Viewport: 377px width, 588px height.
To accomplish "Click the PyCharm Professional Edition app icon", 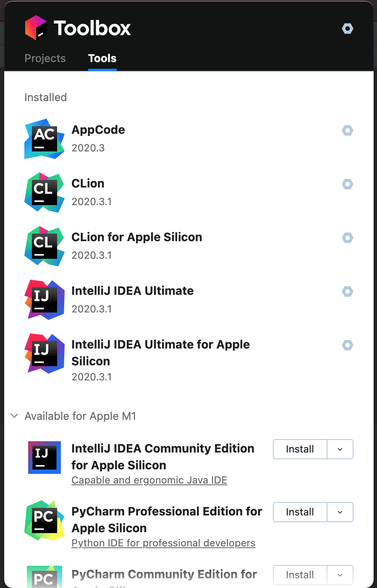I will tap(45, 520).
